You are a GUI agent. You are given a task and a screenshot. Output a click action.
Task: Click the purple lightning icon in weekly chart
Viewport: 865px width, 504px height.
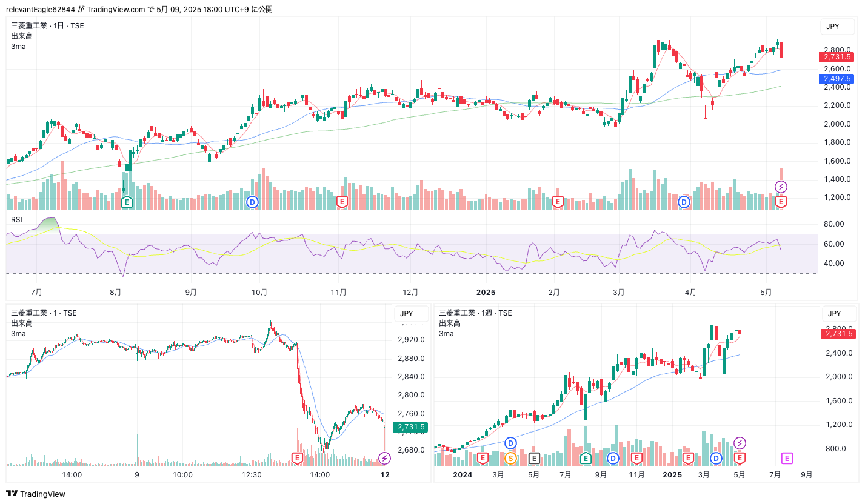point(740,443)
